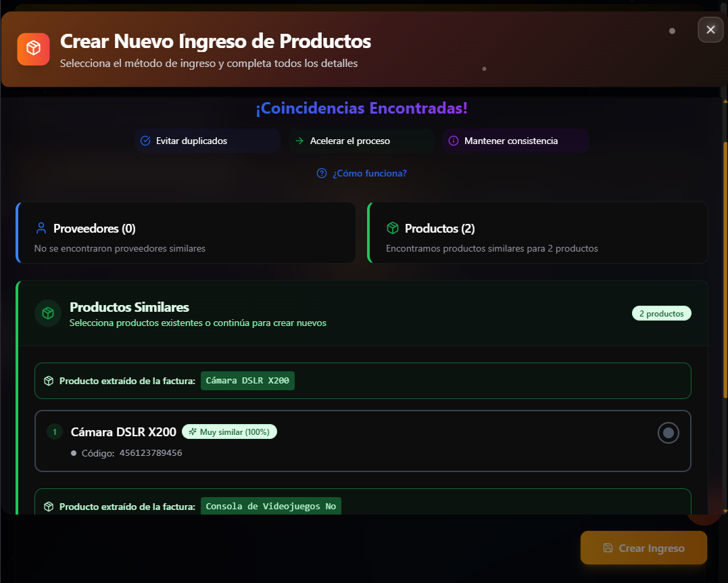
Task: Click the arrow icon beside Acelerar el proceso
Action: [299, 141]
